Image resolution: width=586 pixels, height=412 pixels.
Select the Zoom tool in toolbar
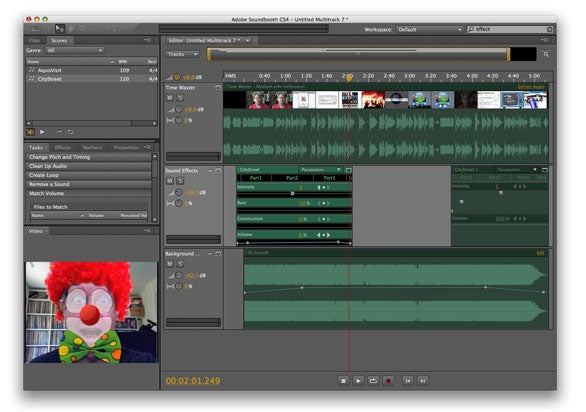coord(82,28)
